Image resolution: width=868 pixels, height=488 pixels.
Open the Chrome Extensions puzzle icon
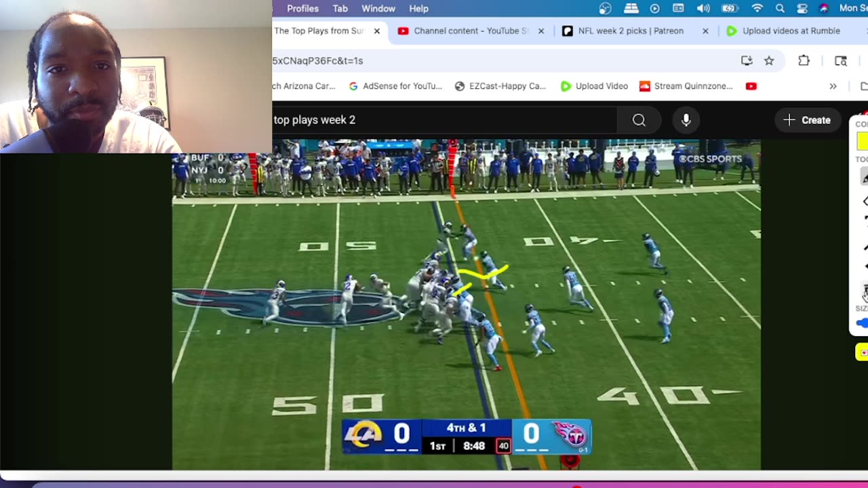point(804,60)
